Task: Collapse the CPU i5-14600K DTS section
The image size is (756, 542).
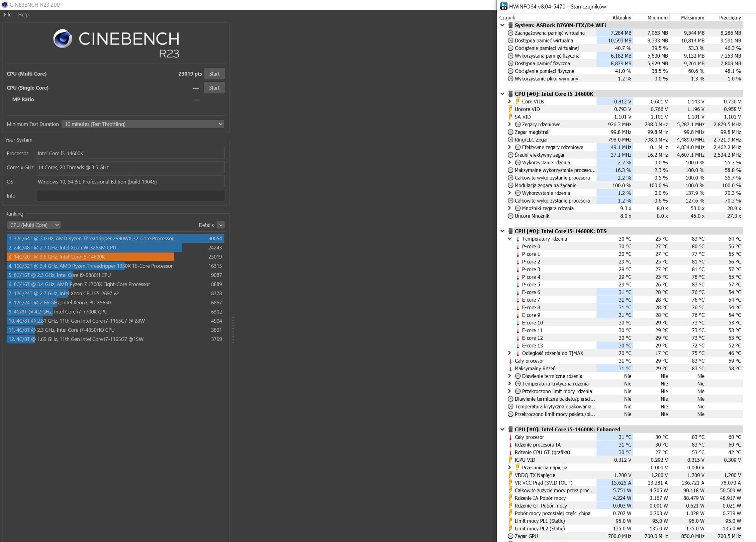Action: coord(502,231)
